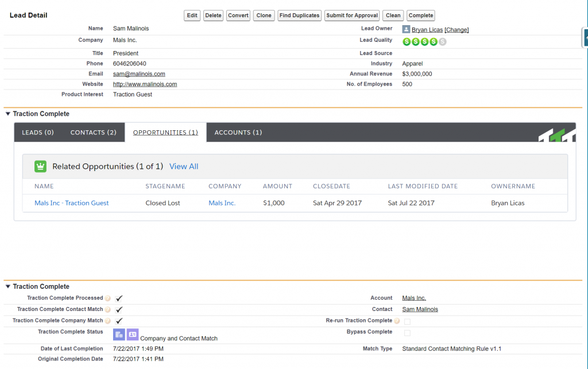This screenshot has height=369, width=588.
Task: Click the Bryan Licas owner name cell
Action: pyautogui.click(x=508, y=203)
